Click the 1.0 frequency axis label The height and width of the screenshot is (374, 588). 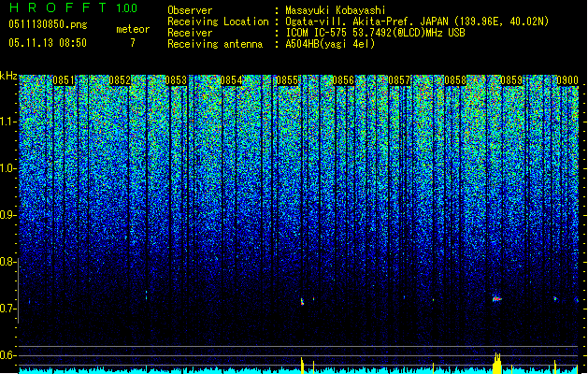(x=8, y=168)
